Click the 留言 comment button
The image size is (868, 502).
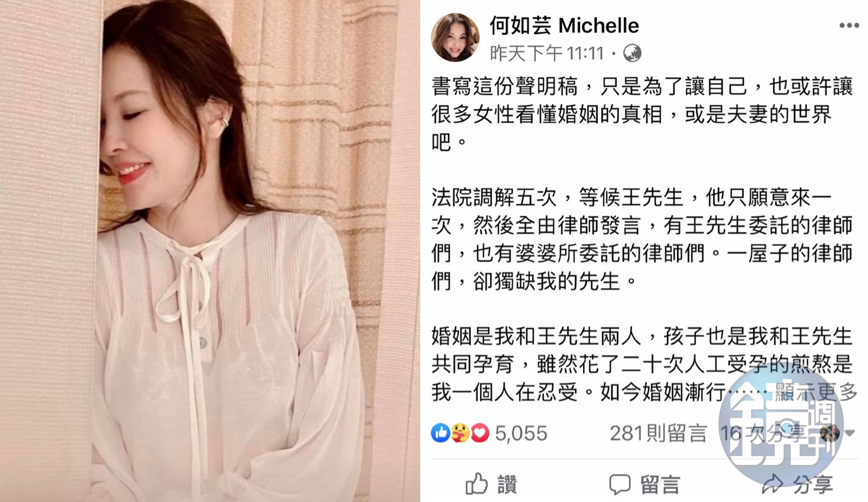[x=644, y=485]
